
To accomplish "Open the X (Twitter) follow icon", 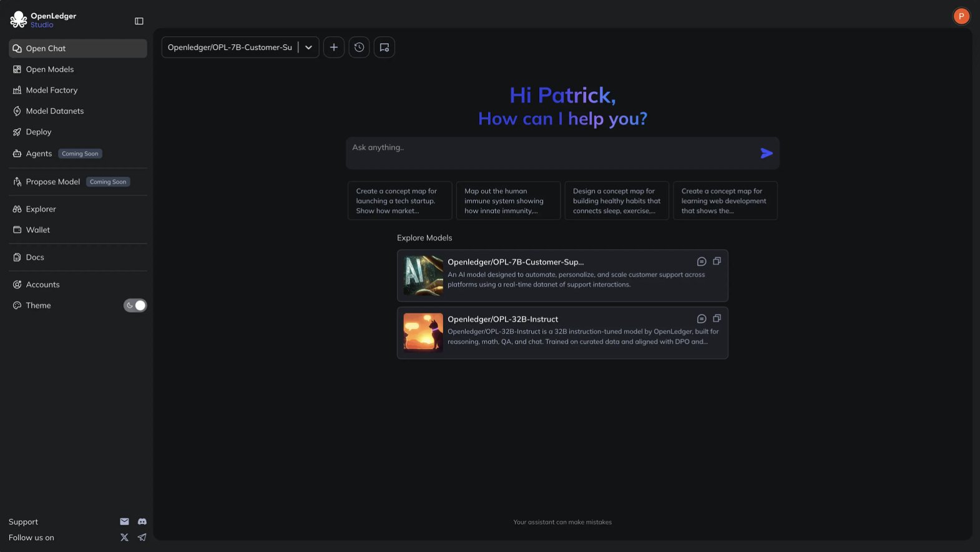I will coord(124,538).
